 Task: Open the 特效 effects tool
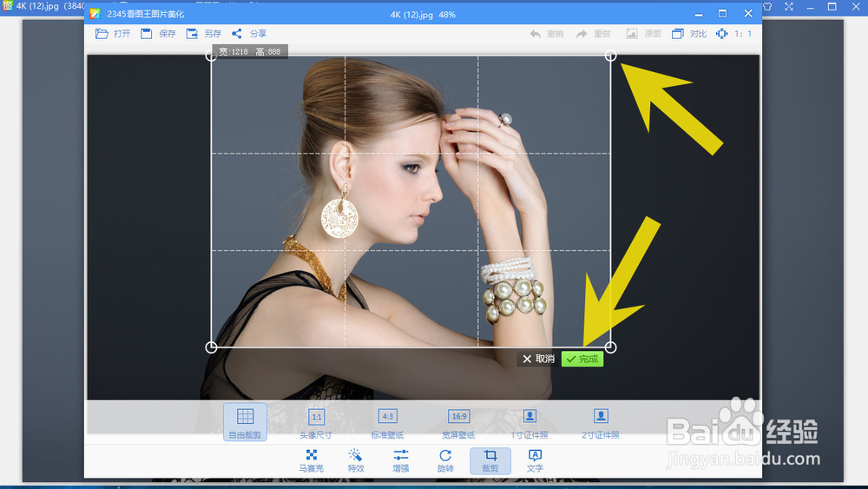356,460
